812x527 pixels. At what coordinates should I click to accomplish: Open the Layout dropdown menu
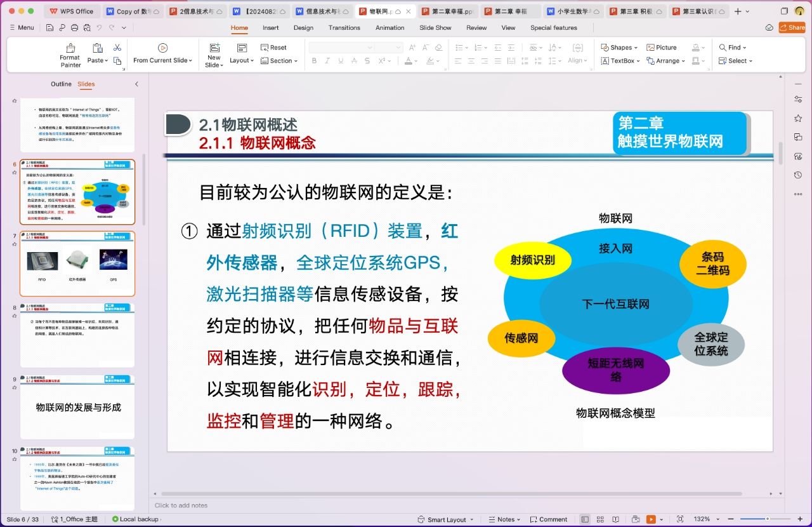click(241, 61)
